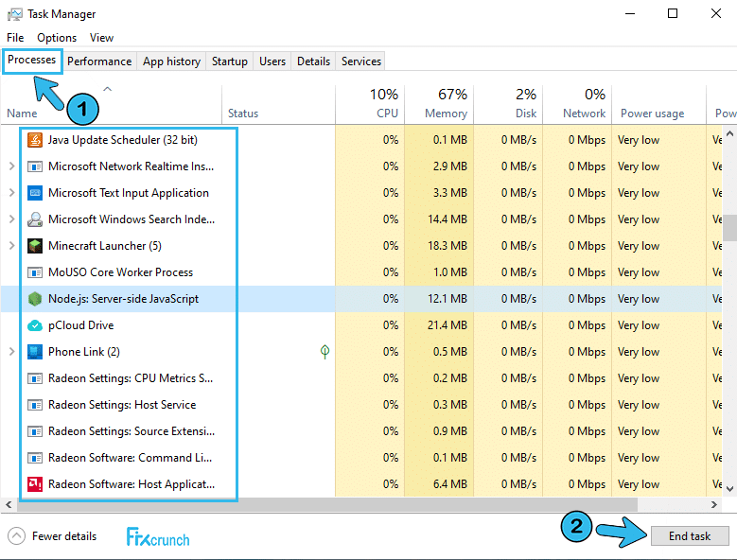The image size is (737, 560).
Task: Maximize the Task Manager window
Action: [673, 13]
